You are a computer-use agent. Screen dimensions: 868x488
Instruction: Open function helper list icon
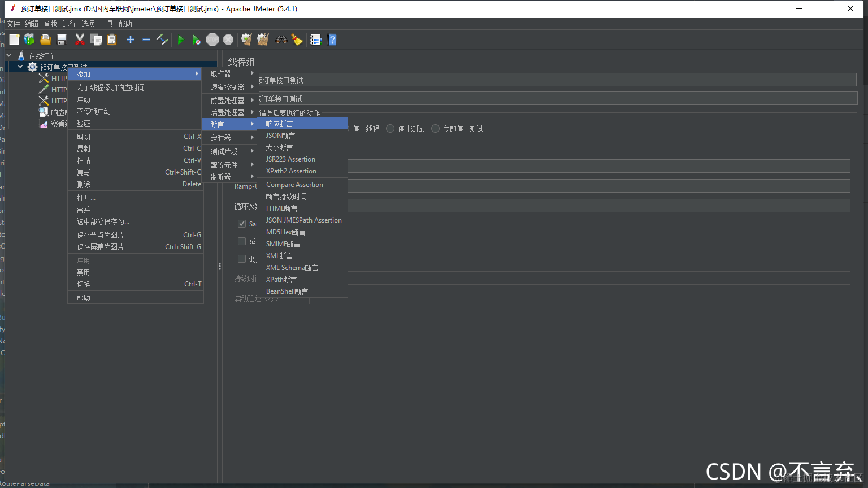(x=315, y=40)
